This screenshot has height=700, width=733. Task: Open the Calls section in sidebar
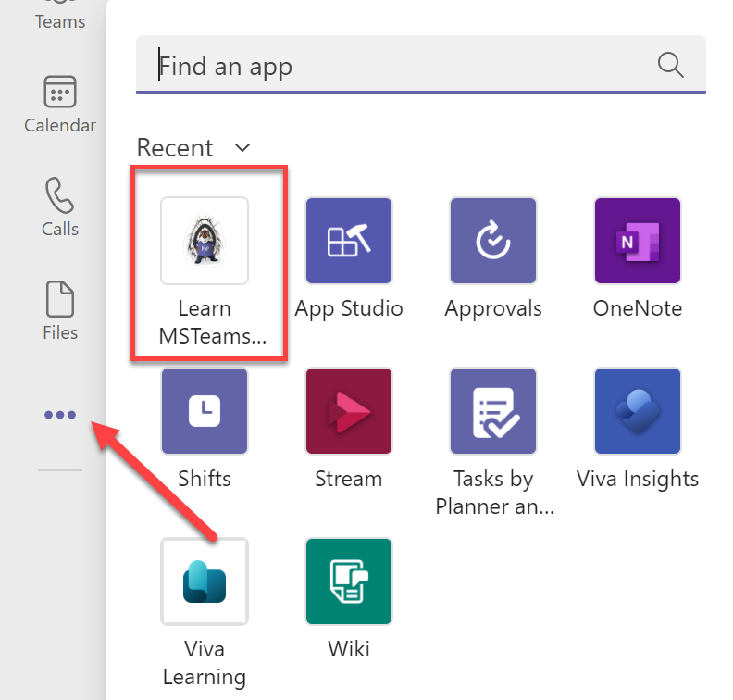click(x=60, y=207)
